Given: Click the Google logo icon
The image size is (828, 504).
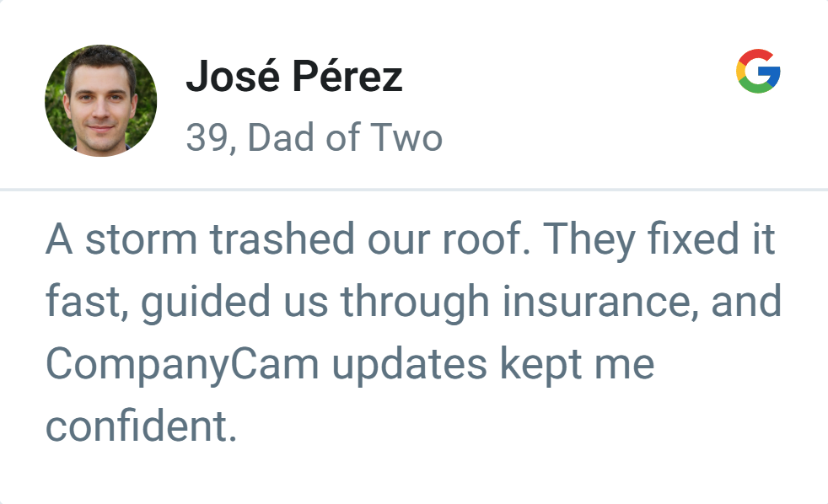Looking at the screenshot, I should click(x=758, y=71).
